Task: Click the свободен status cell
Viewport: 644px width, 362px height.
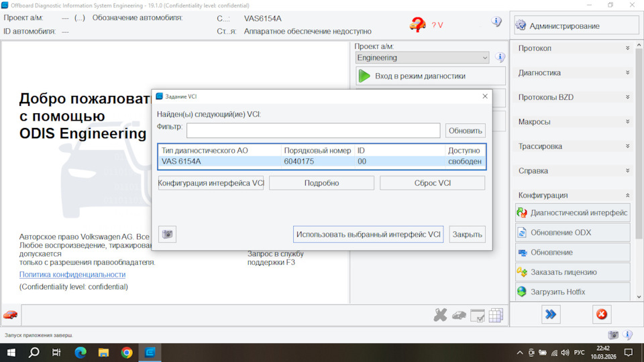Action: click(x=464, y=162)
